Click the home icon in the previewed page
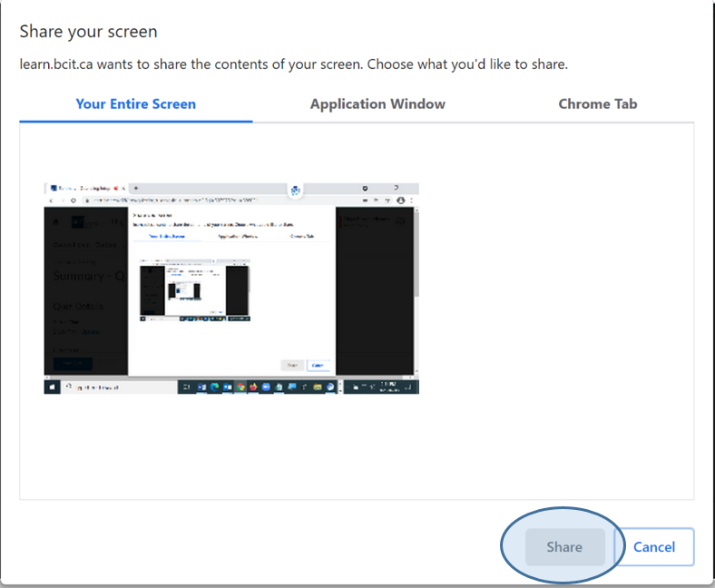715x588 pixels. [56, 220]
